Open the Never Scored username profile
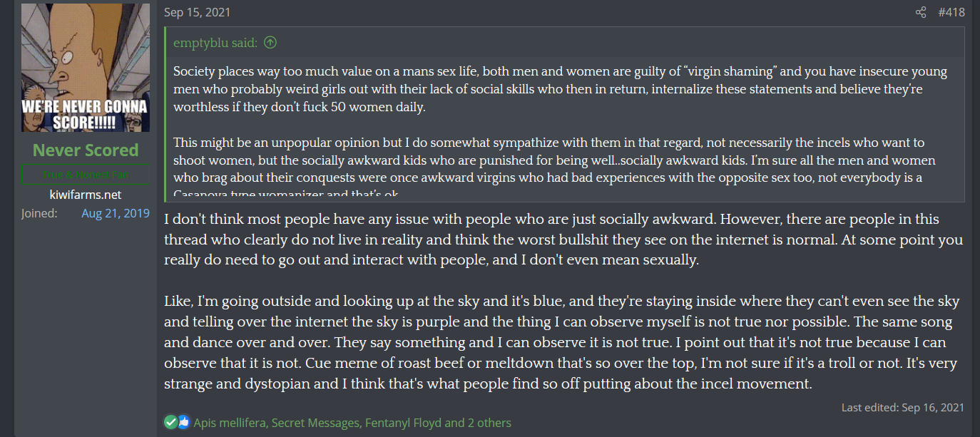This screenshot has height=437, width=980. click(86, 150)
